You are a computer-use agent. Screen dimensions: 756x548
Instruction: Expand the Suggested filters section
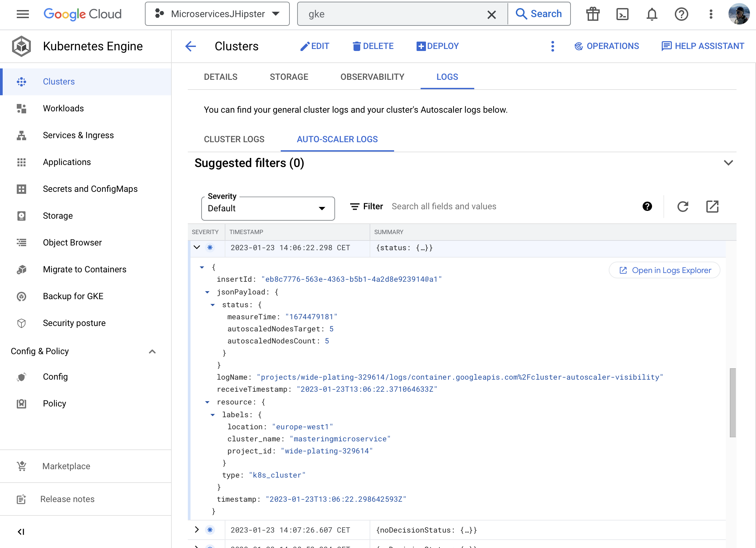[728, 163]
